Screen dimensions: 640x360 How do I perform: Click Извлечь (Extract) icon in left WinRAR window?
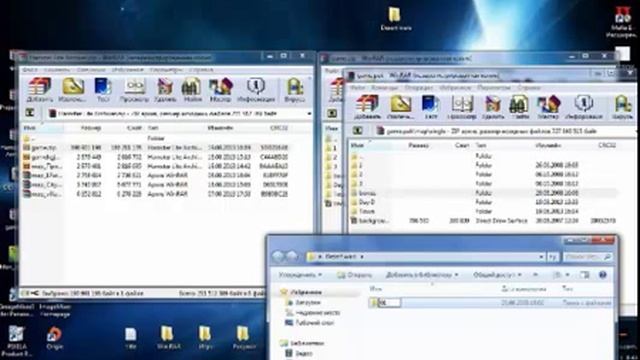tap(72, 90)
